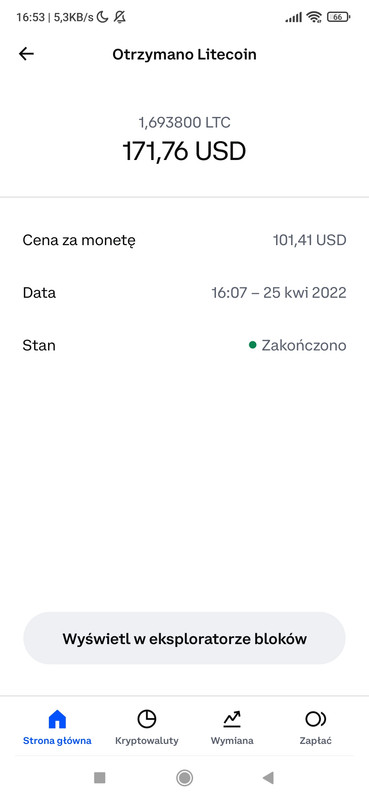Switch to the Wymiana tab label

[x=232, y=740]
